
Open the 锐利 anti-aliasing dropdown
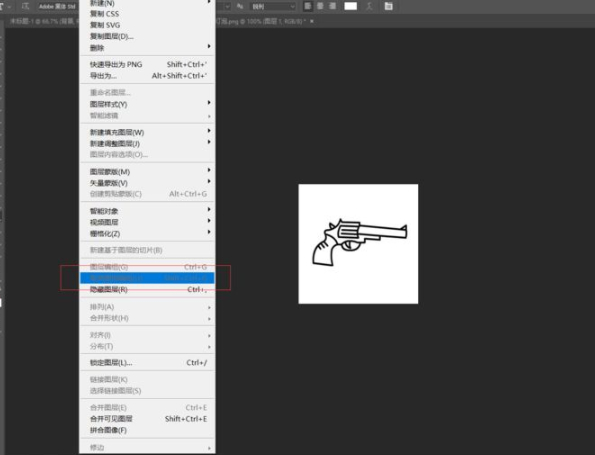(273, 6)
